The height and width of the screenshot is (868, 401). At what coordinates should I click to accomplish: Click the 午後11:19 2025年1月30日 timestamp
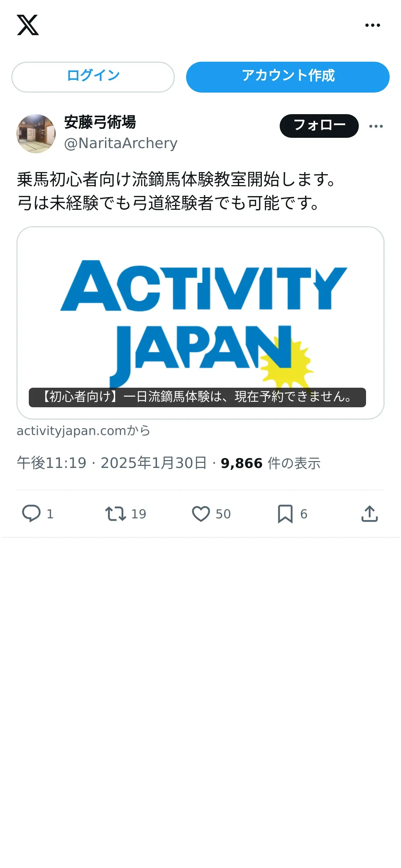[x=112, y=463]
